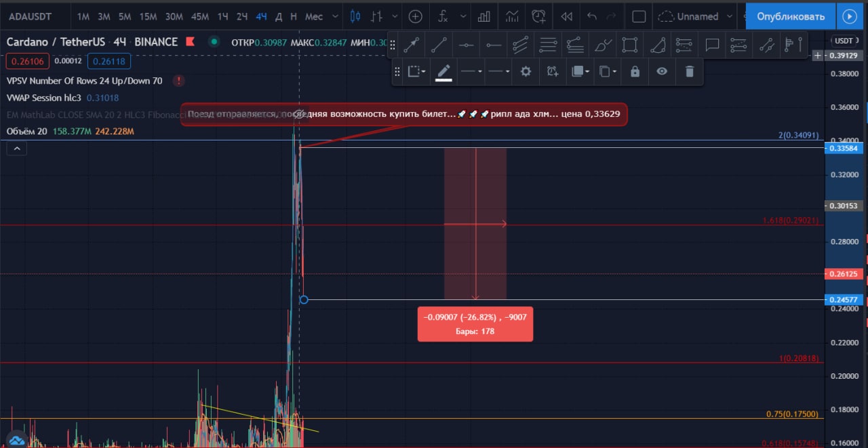The height and width of the screenshot is (448, 868).
Task: Click the annotation text bubble Поезд отправляется
Action: tap(404, 114)
